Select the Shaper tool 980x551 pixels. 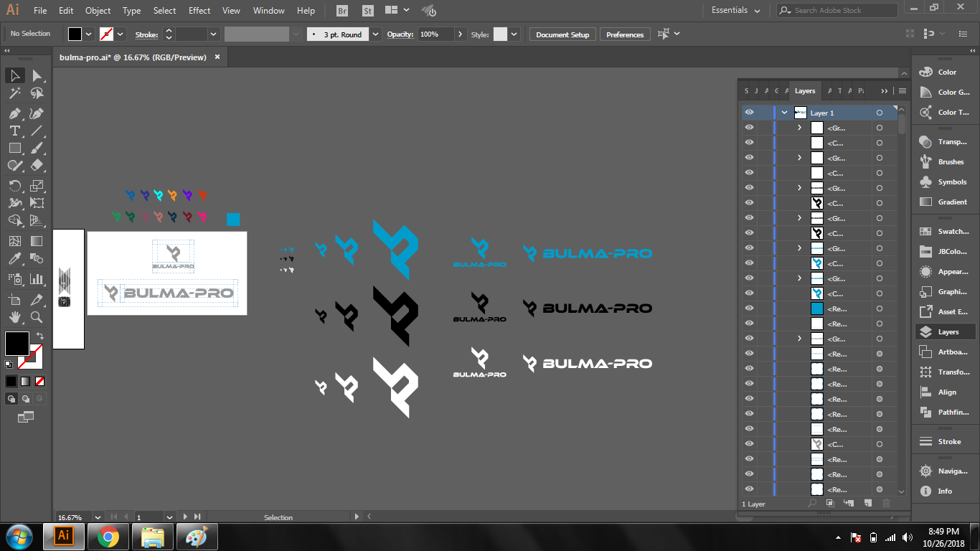pyautogui.click(x=15, y=165)
